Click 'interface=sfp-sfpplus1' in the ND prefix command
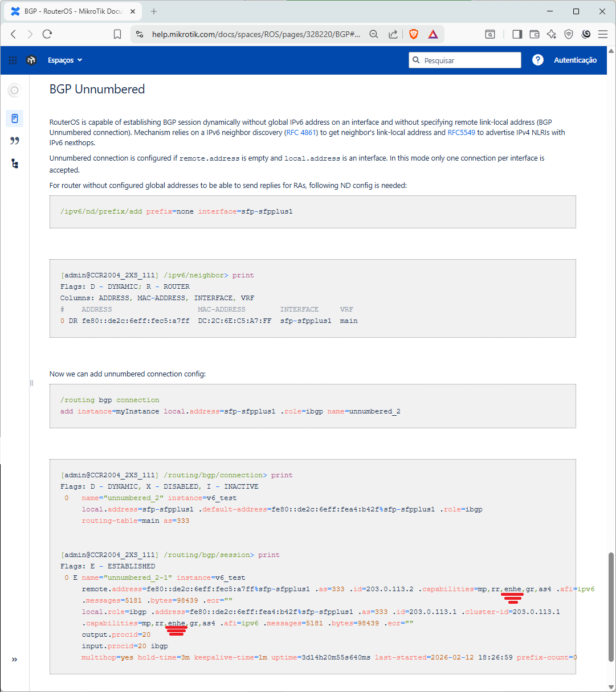This screenshot has height=692, width=616. [246, 211]
